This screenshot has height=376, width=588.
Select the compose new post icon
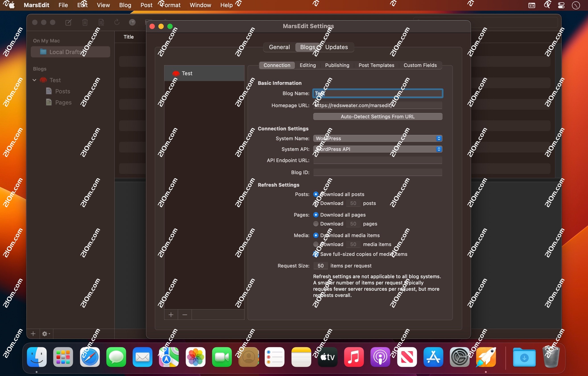[69, 22]
